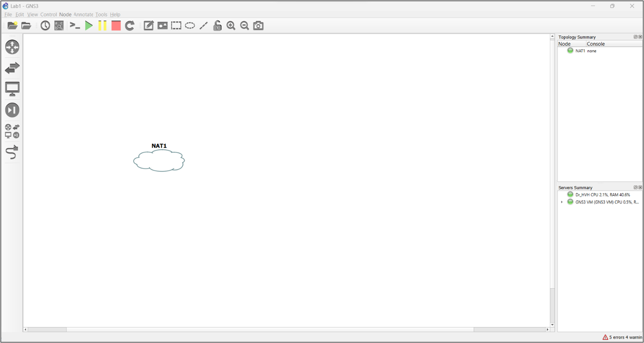
Task: Select the draw rectangle tool
Action: pyautogui.click(x=176, y=25)
